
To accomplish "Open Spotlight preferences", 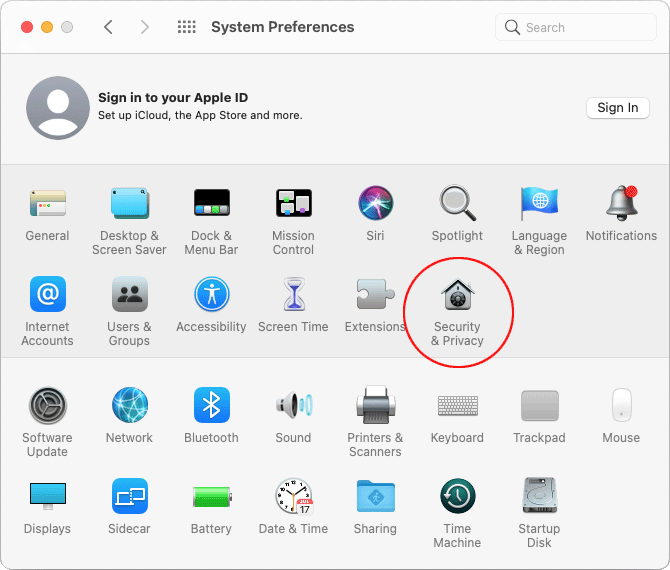I will tap(458, 203).
